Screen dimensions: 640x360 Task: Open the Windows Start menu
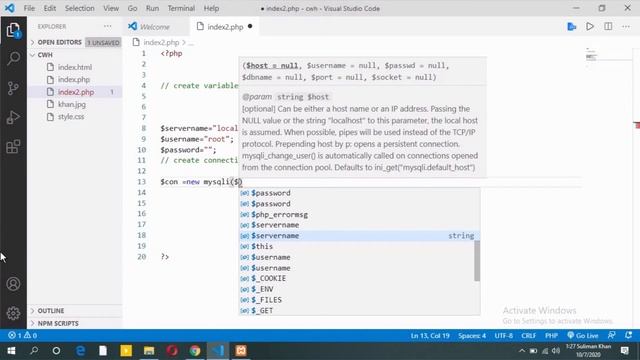pyautogui.click(x=11, y=351)
